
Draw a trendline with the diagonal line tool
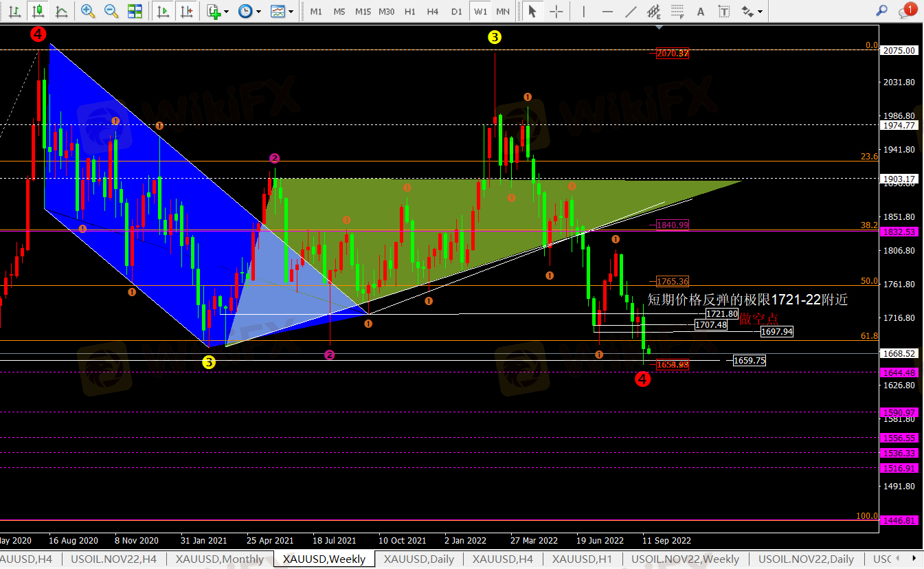(x=631, y=11)
